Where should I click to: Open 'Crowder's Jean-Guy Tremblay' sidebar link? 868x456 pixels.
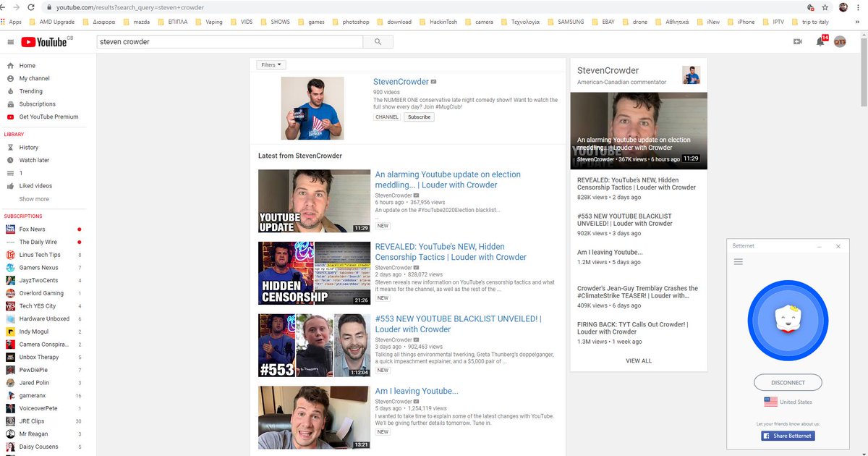(637, 292)
